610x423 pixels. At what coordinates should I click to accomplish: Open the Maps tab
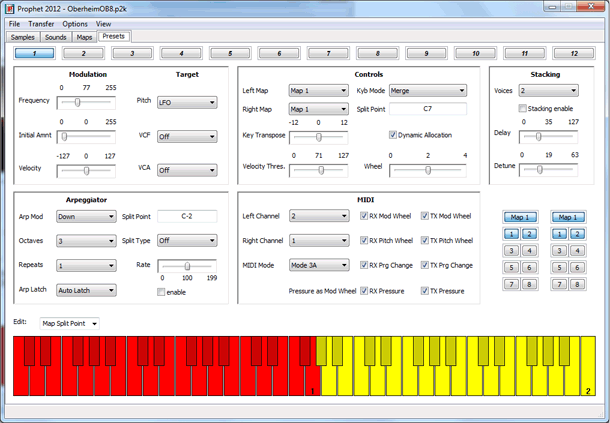pyautogui.click(x=84, y=37)
